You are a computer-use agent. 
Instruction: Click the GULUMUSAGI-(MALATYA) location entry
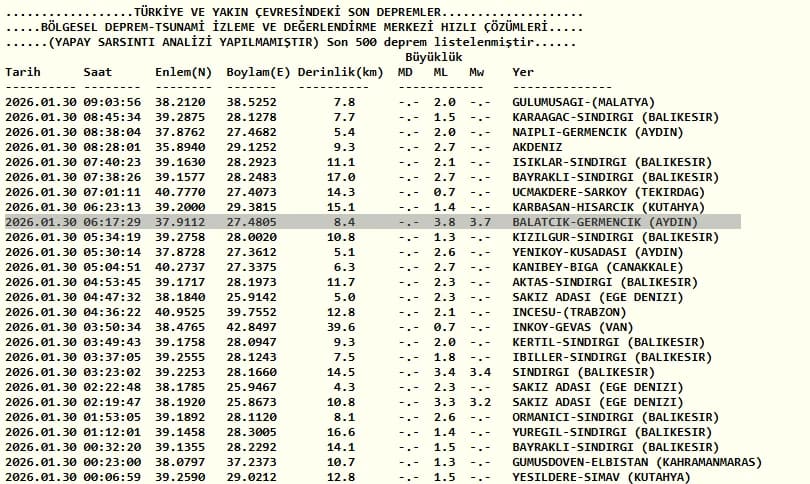(x=583, y=102)
